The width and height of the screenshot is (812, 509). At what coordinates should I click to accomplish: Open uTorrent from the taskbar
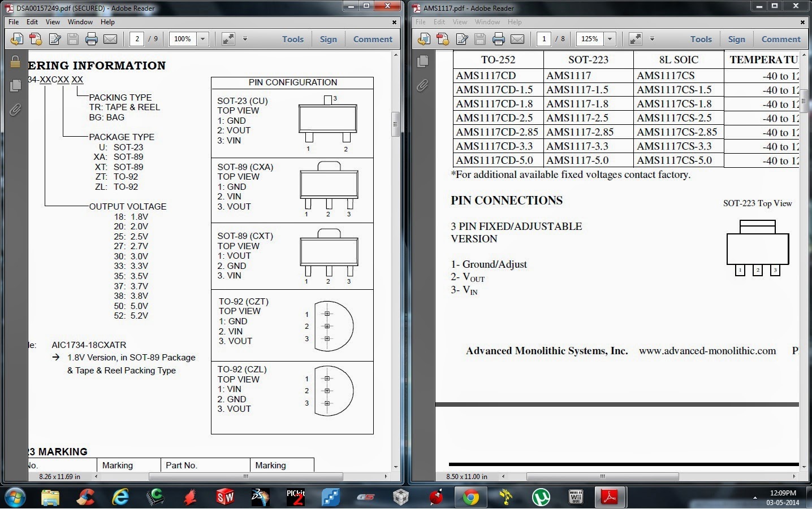tap(541, 497)
